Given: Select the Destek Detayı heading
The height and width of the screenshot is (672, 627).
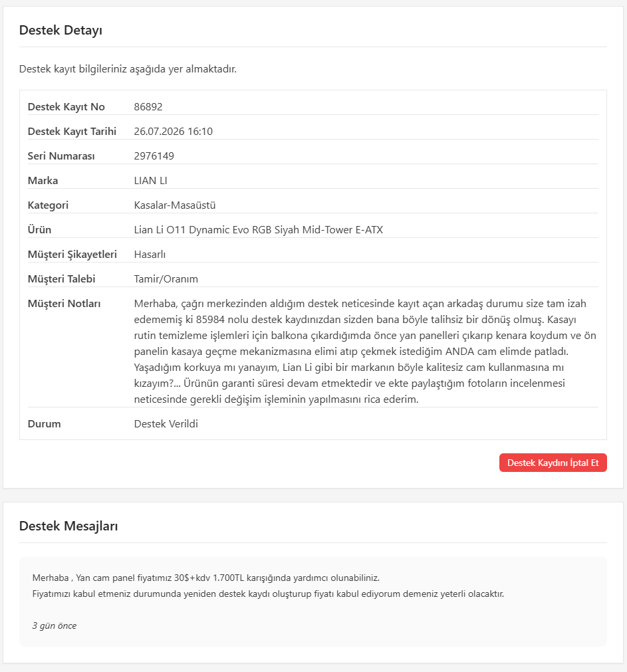Looking at the screenshot, I should point(61,31).
